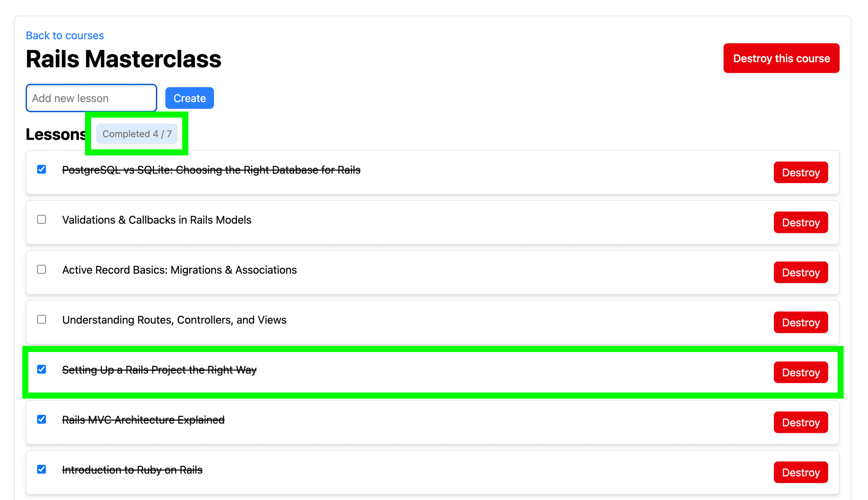Delete the Active Record Basics lesson
Screen dimensions: 868x500
[x=800, y=273]
